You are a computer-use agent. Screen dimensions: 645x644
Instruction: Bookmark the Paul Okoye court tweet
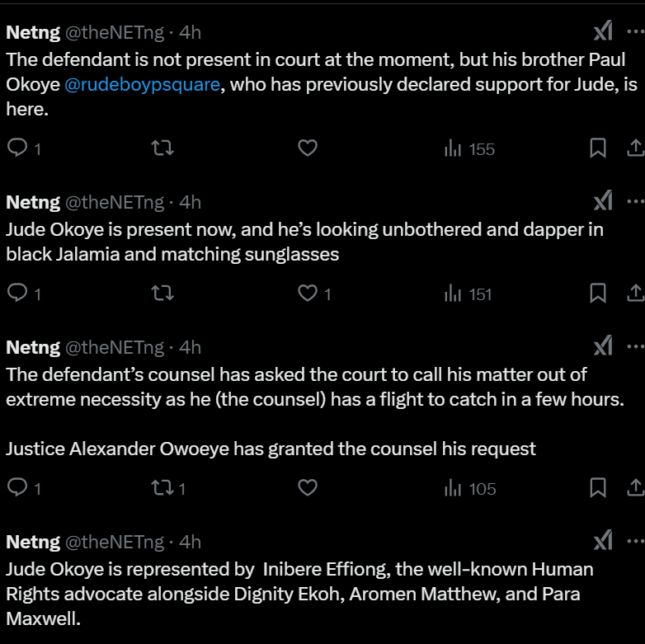coord(598,148)
